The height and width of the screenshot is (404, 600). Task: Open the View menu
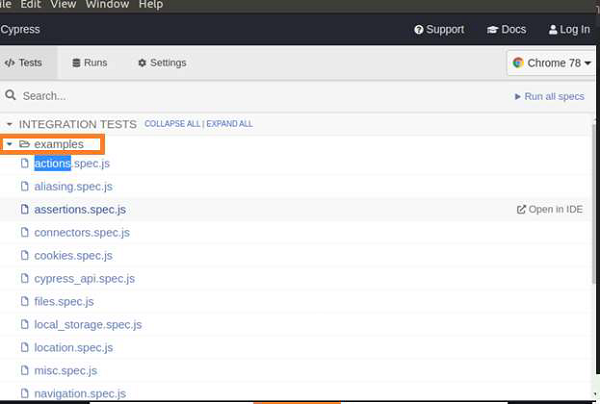(63, 5)
